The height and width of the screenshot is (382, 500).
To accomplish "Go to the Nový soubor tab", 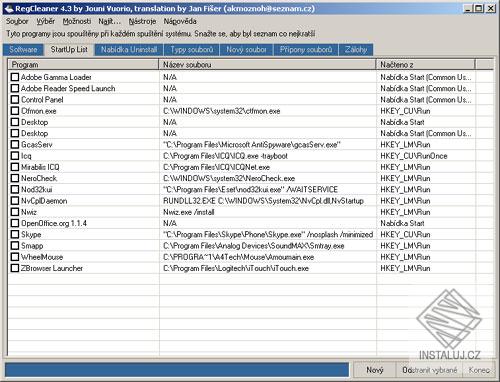I will 246,50.
